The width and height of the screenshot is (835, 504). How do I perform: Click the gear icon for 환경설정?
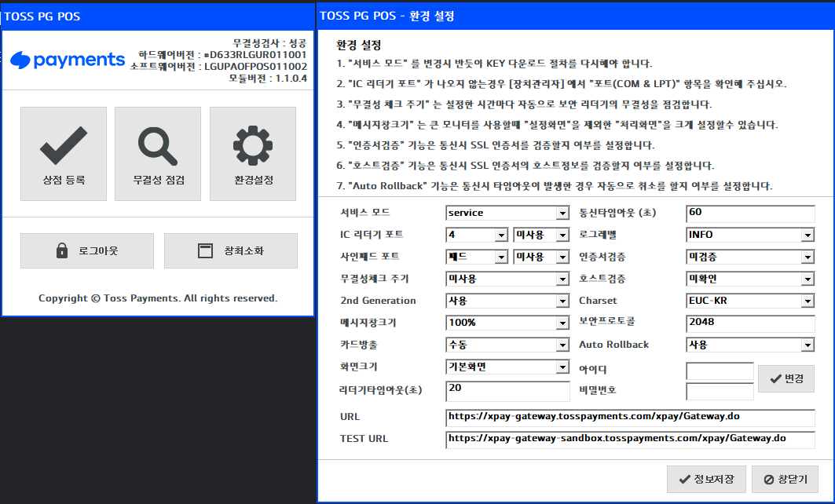[253, 145]
